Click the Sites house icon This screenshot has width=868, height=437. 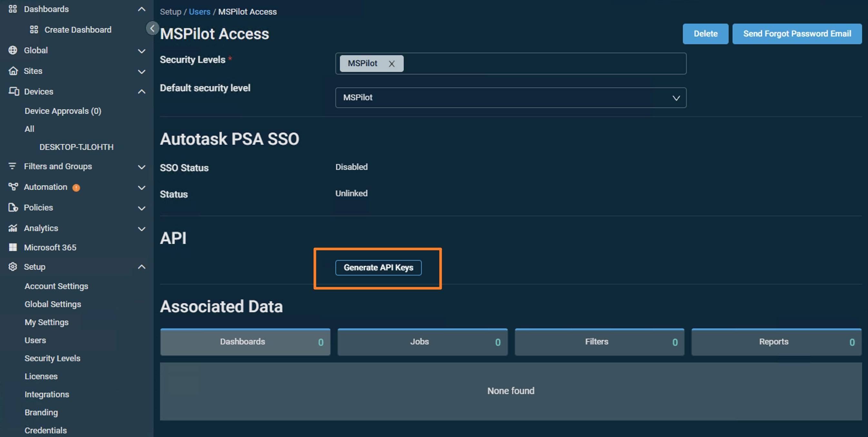pos(13,71)
